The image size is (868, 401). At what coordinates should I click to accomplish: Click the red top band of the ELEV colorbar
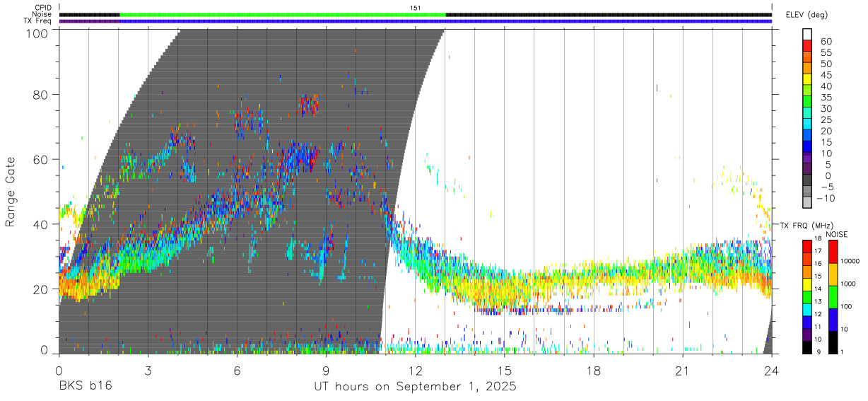[807, 44]
